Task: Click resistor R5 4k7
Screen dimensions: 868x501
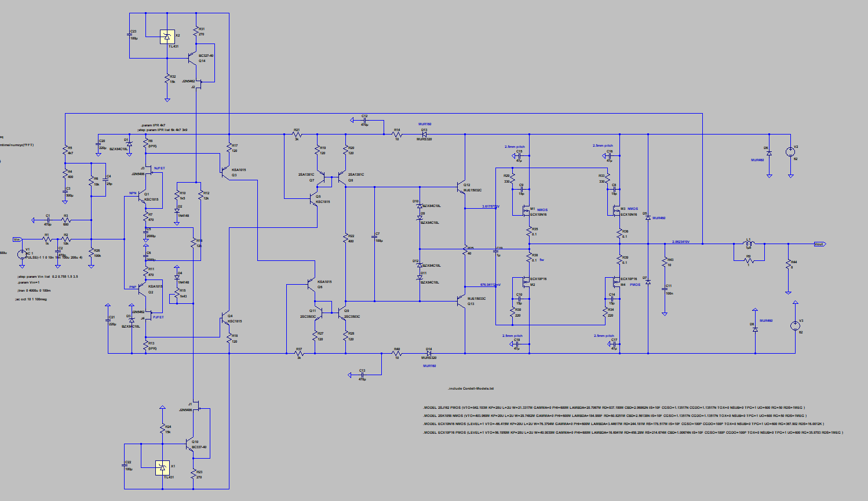Action: point(65,150)
